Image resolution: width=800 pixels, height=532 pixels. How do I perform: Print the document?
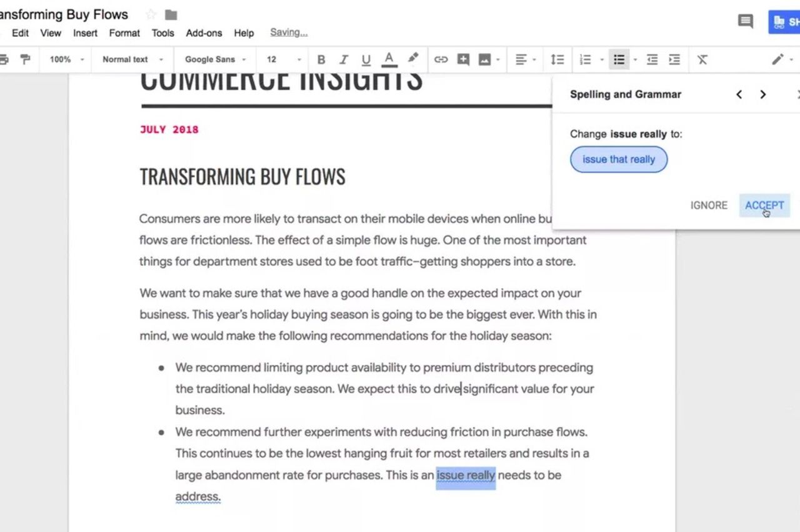tap(5, 59)
